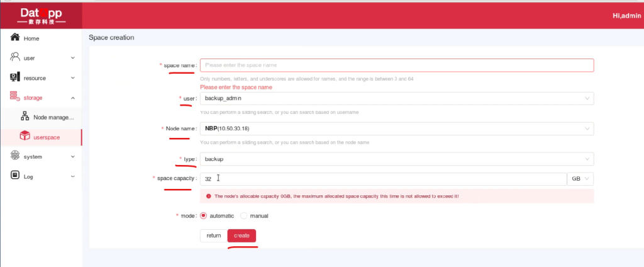Open the type dropdown showing backup
This screenshot has width=644, height=267.
tap(396, 159)
